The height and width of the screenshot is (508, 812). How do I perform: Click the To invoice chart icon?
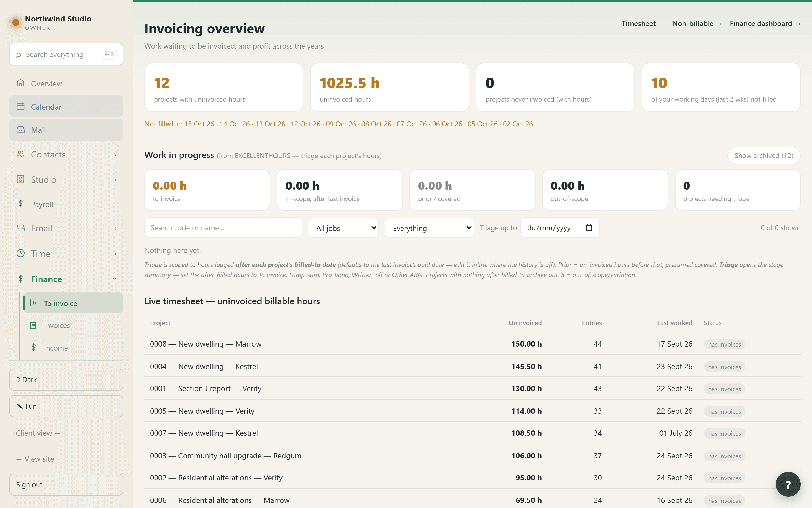click(33, 303)
